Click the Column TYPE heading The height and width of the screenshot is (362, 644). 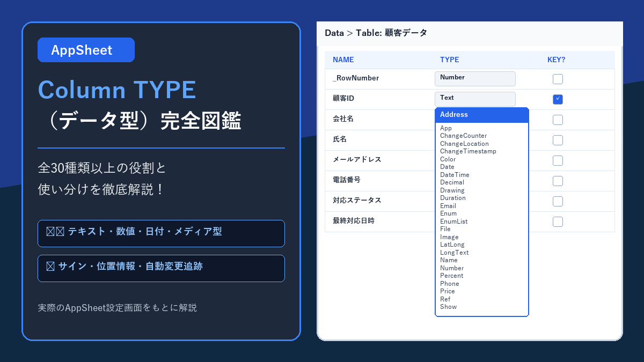[x=117, y=90]
